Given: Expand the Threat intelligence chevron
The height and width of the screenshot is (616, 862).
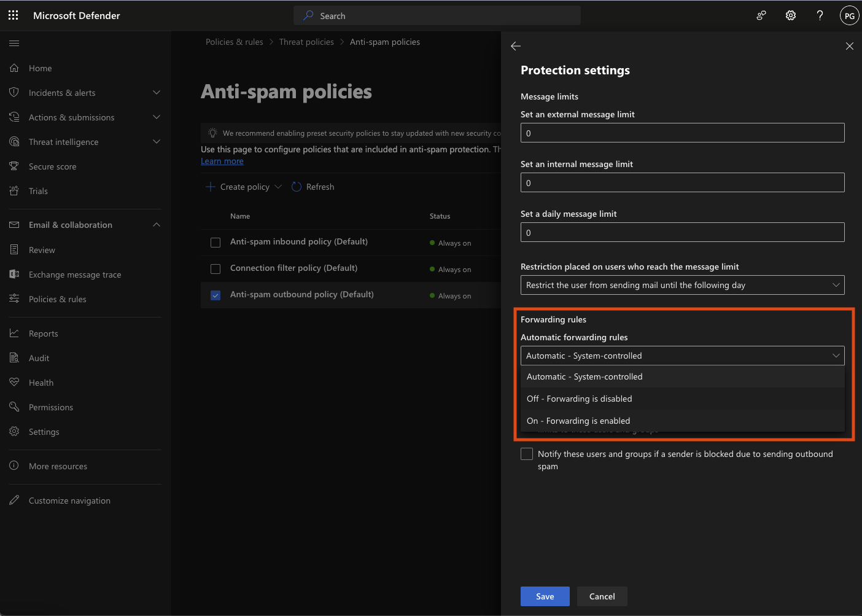Looking at the screenshot, I should (x=157, y=142).
